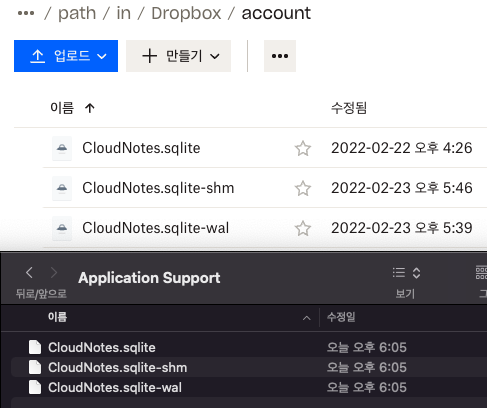
Task: Go forward in the Finder window
Action: click(53, 273)
